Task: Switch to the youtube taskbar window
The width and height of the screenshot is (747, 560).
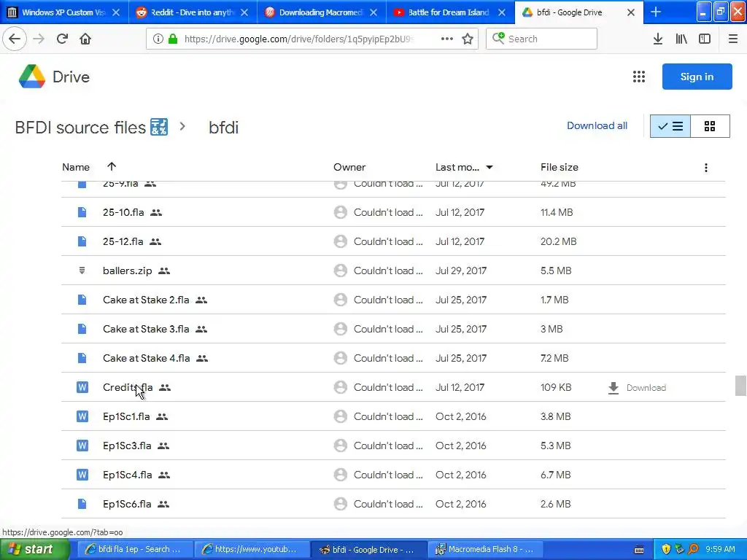Action: pos(252,549)
